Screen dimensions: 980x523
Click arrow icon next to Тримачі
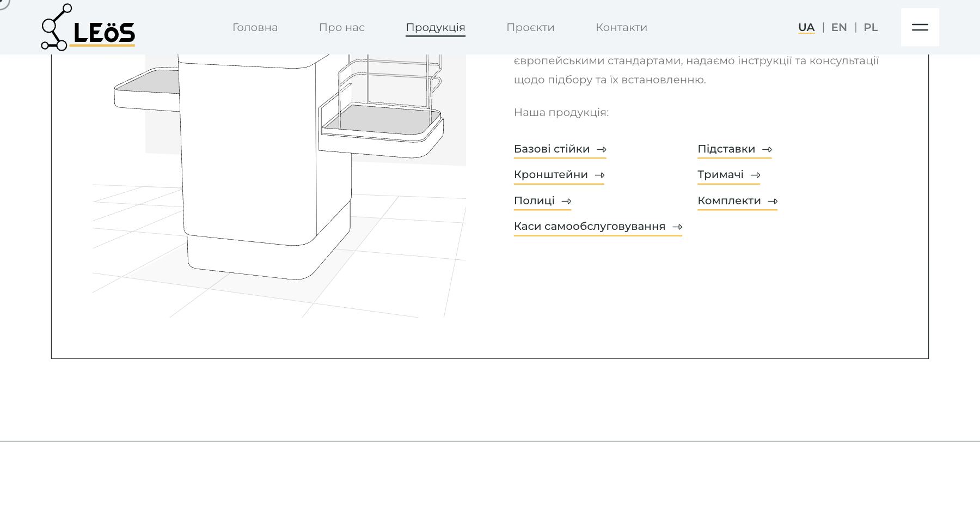point(755,175)
